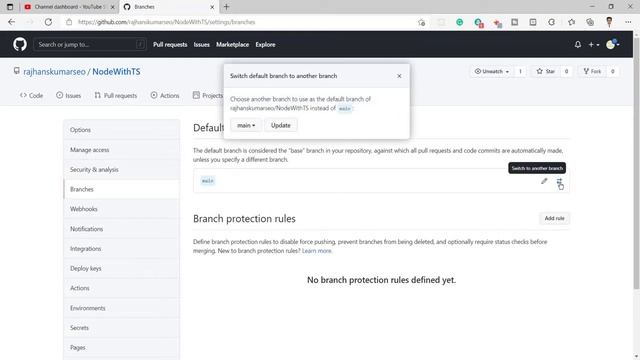Screen dimensions: 640x360
Task: Click the browser back arrow
Action: pyautogui.click(x=11, y=22)
